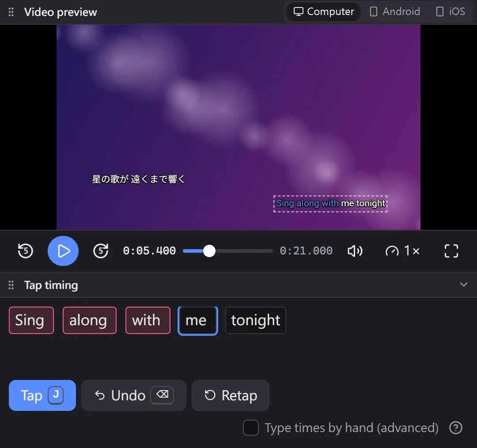Viewport: 477px width, 448px height.
Task: Rewind 5 seconds in the video
Action: coord(26,251)
